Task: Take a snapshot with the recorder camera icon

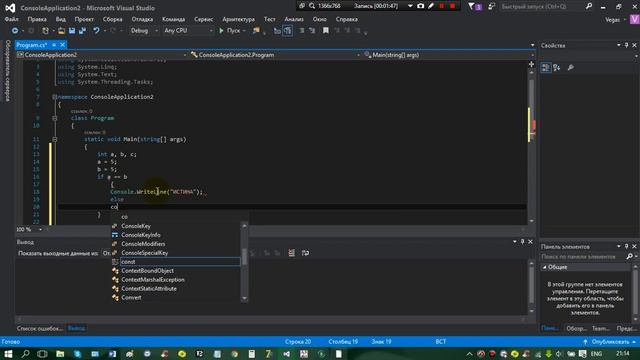Action: (420, 6)
